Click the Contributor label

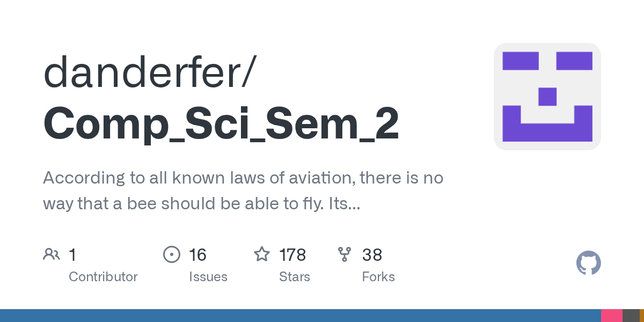pyautogui.click(x=103, y=277)
